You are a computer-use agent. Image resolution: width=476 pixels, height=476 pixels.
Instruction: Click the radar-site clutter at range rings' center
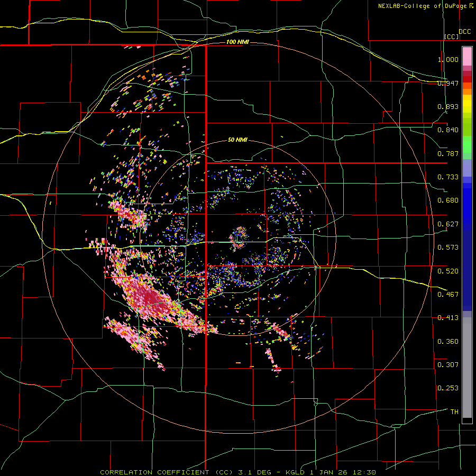[x=239, y=238]
